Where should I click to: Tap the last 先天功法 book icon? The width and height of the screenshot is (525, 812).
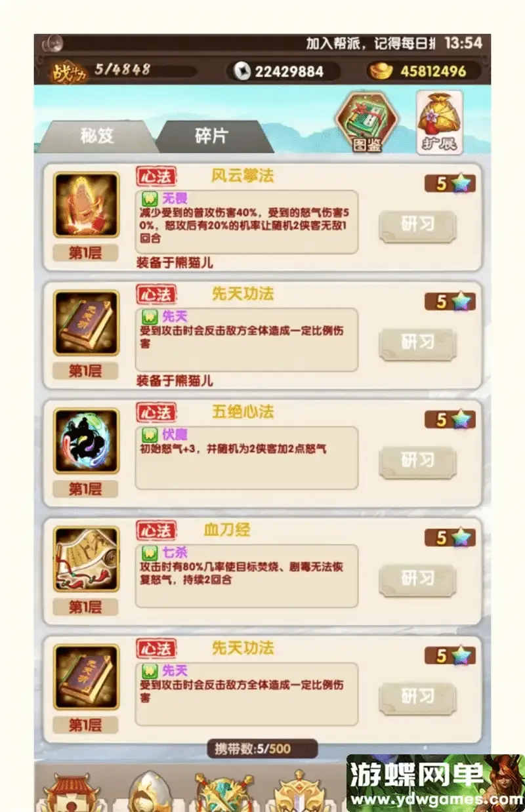[86, 677]
